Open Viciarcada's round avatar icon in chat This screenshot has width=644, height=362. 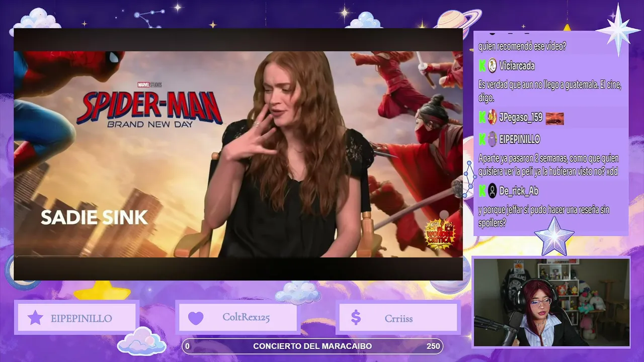pos(492,66)
